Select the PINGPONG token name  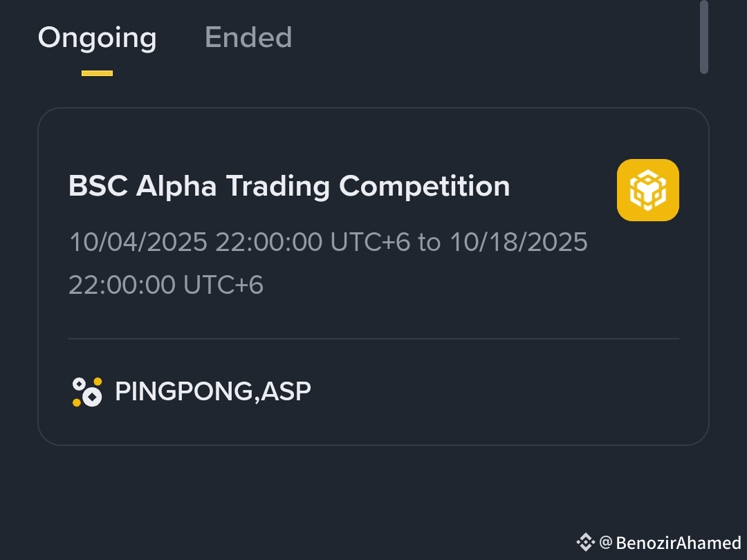click(x=183, y=392)
